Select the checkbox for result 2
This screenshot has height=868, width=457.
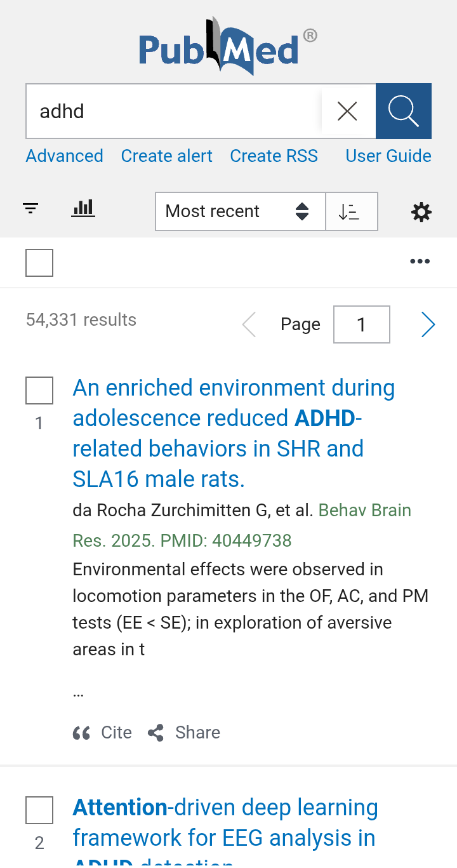39,810
